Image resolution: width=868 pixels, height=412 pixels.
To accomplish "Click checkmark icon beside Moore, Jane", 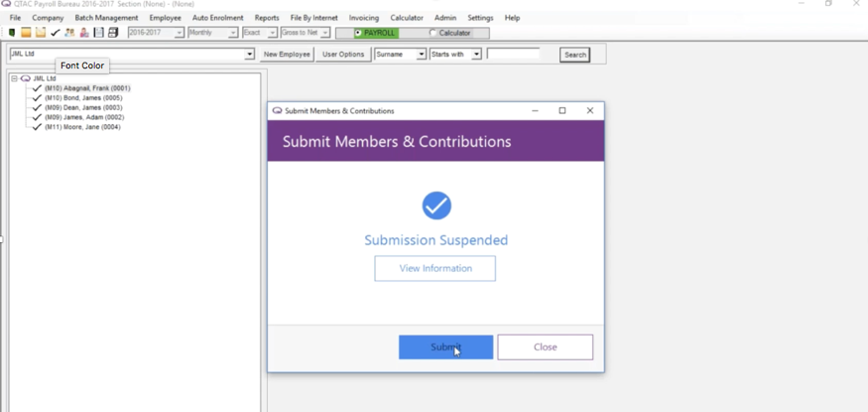I will pyautogui.click(x=37, y=127).
